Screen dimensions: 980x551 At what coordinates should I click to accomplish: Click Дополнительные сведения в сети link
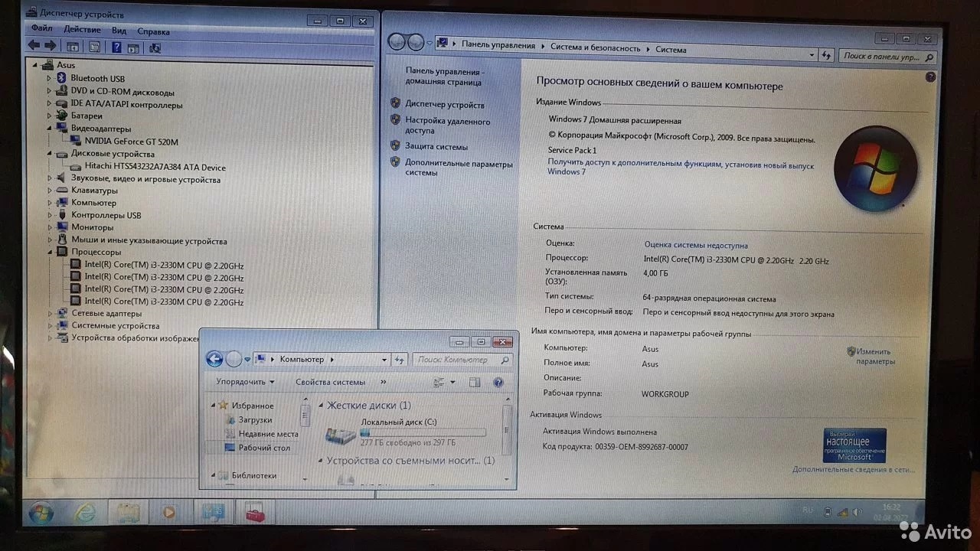[x=854, y=469]
